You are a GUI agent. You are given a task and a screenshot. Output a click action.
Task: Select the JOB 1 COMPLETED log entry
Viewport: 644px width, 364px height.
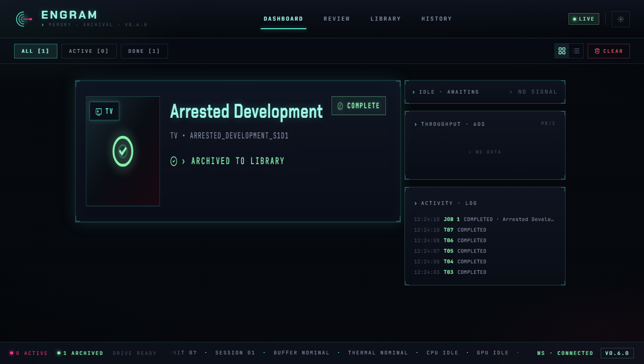[485, 220]
